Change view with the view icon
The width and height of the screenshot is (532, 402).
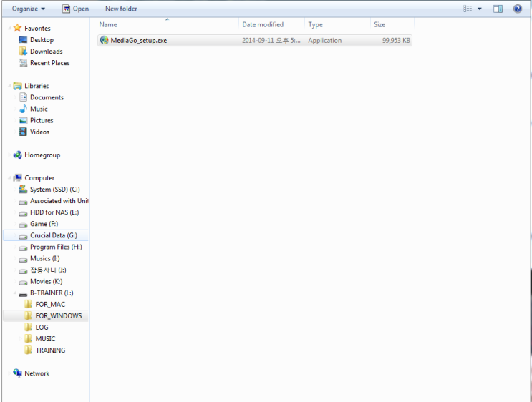point(468,9)
